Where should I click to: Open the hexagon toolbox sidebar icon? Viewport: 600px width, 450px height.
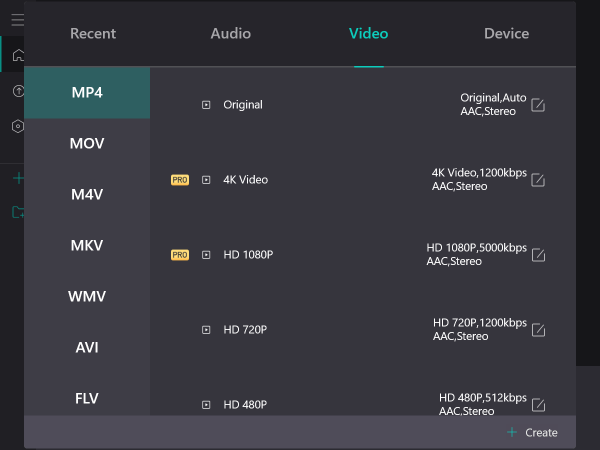tap(18, 126)
